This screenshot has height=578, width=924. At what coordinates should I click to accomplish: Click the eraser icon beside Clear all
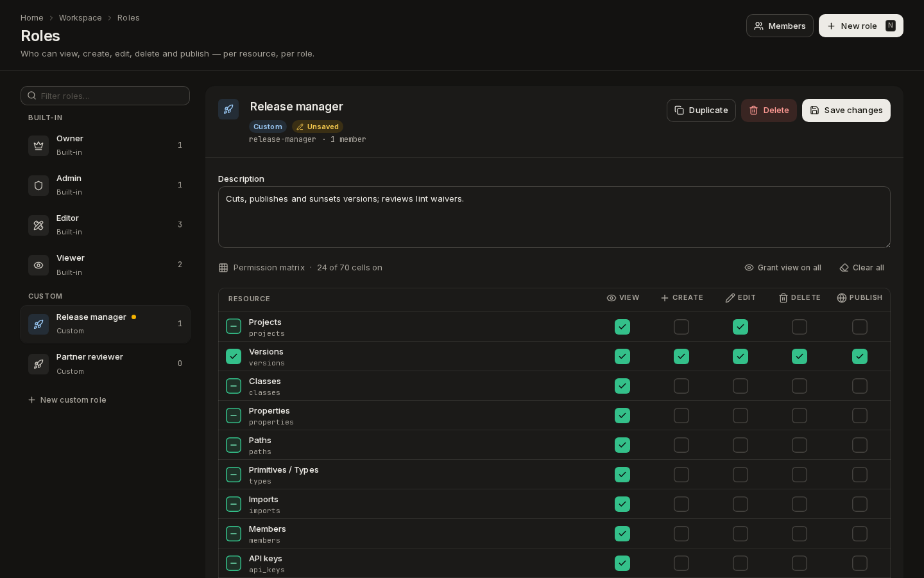(844, 268)
